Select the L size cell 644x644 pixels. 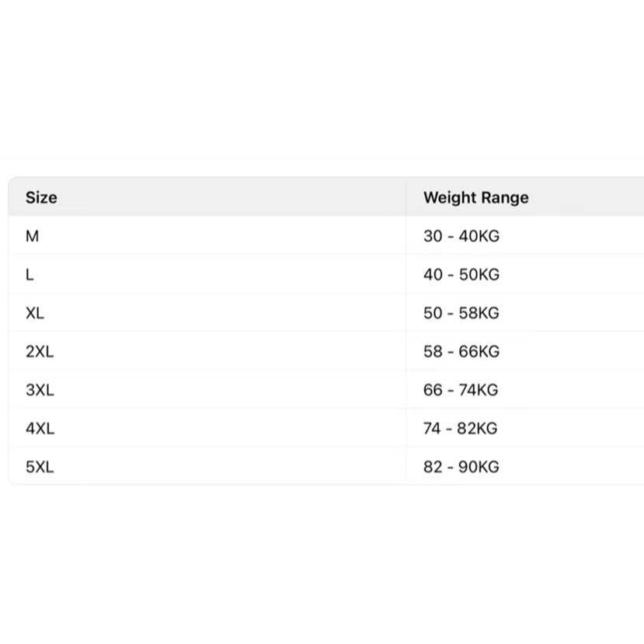tap(30, 274)
